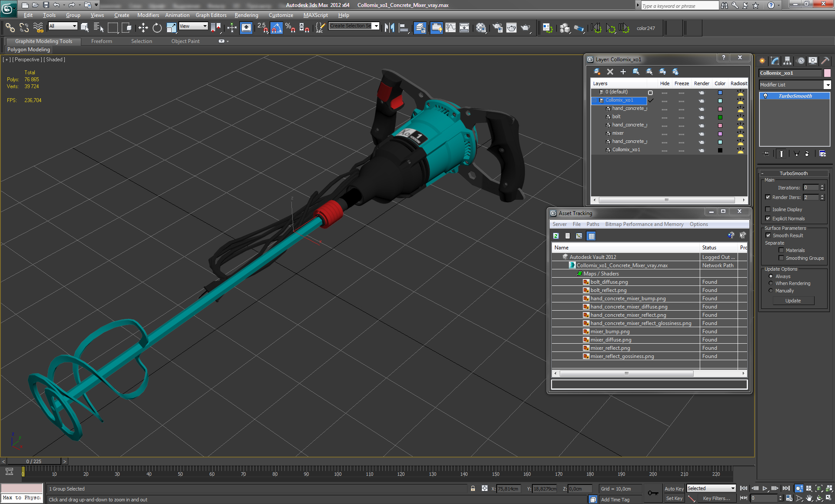Open the MAXScript menu

click(315, 15)
